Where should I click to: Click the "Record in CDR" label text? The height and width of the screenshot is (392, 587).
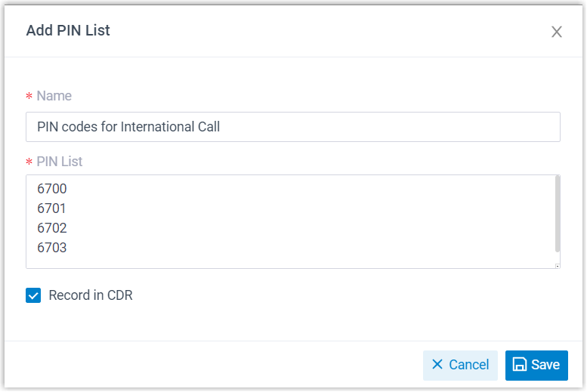(x=91, y=295)
